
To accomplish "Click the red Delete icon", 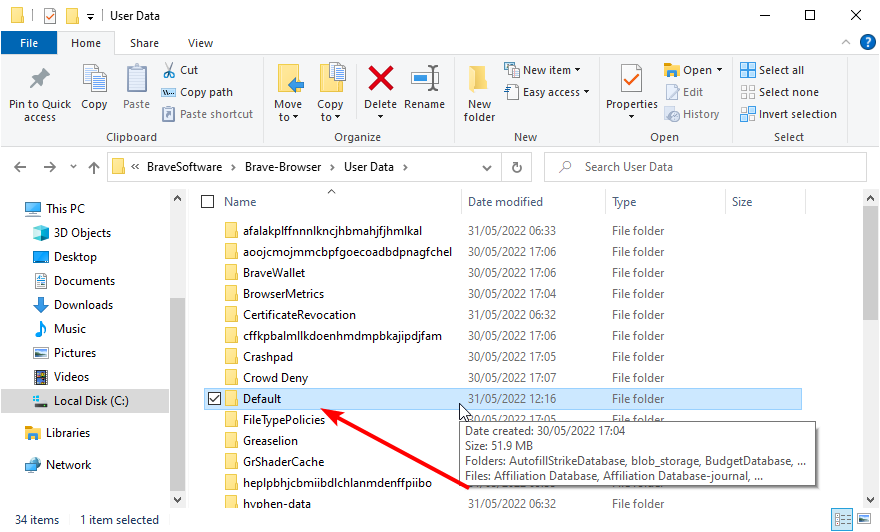I will (x=381, y=79).
